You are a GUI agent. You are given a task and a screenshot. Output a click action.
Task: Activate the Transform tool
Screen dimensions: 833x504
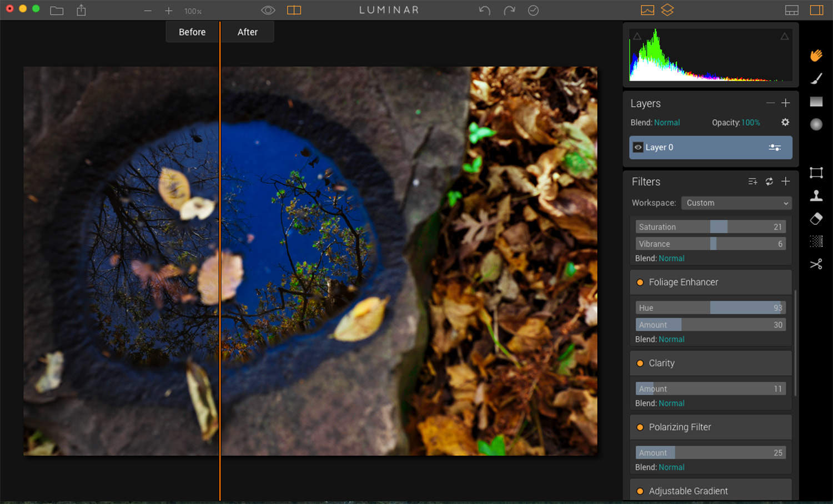pyautogui.click(x=816, y=173)
